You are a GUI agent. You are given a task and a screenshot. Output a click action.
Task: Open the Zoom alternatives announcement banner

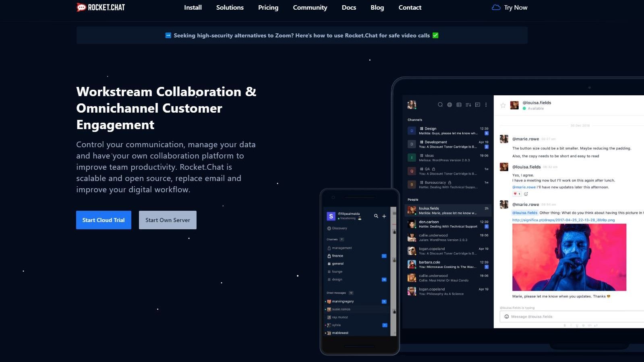[x=302, y=35]
